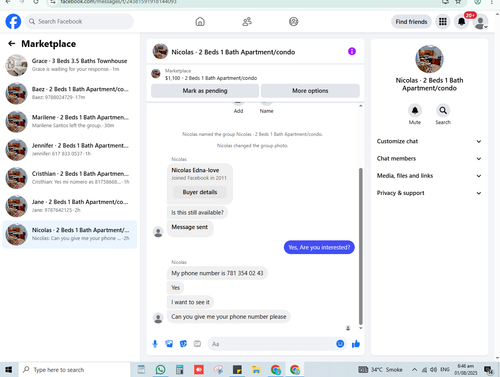Open ENG language indicator in tray
The image size is (500, 377).
445,369
